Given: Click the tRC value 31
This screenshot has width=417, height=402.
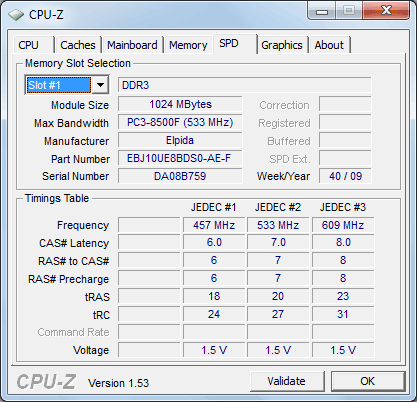Looking at the screenshot, I should (x=343, y=314).
